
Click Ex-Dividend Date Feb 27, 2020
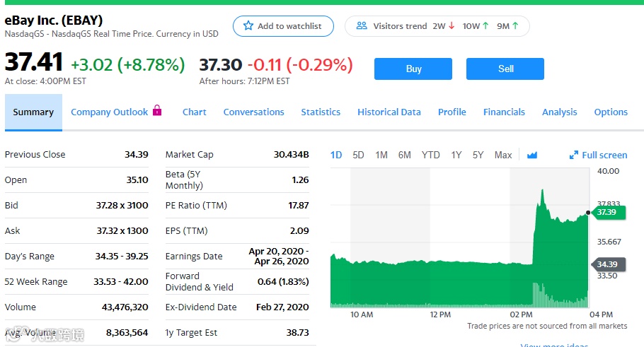pyautogui.click(x=282, y=307)
